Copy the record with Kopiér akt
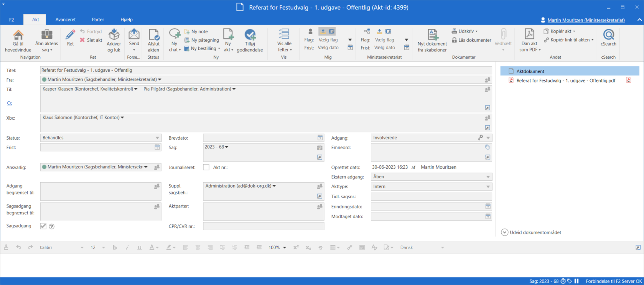Screen dimensions: 644x285 (560, 31)
